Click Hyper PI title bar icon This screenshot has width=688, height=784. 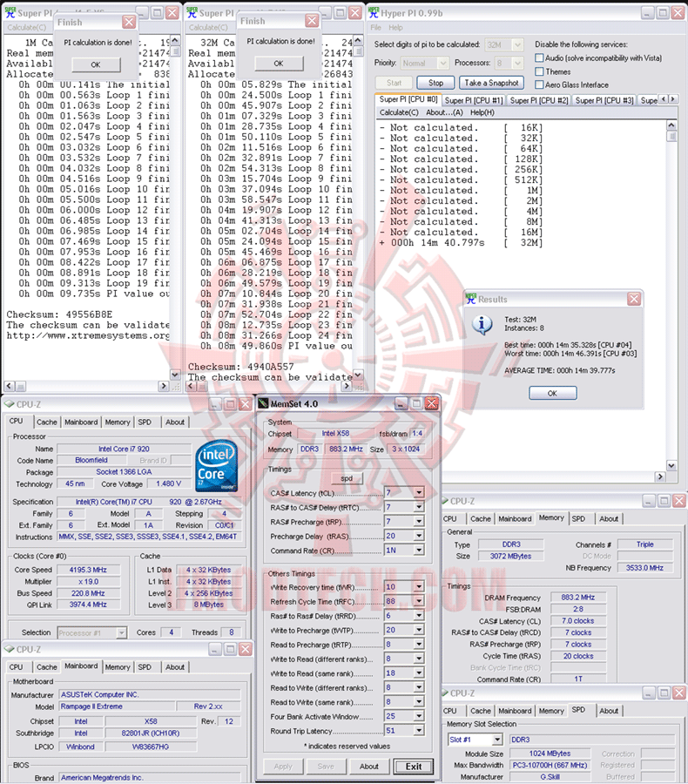(374, 13)
